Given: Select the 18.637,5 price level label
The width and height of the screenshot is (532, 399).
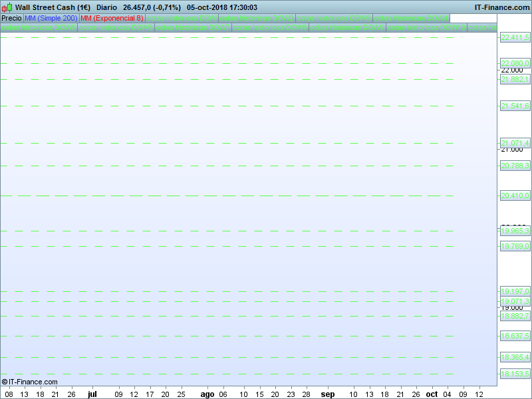Looking at the screenshot, I should 515,336.
